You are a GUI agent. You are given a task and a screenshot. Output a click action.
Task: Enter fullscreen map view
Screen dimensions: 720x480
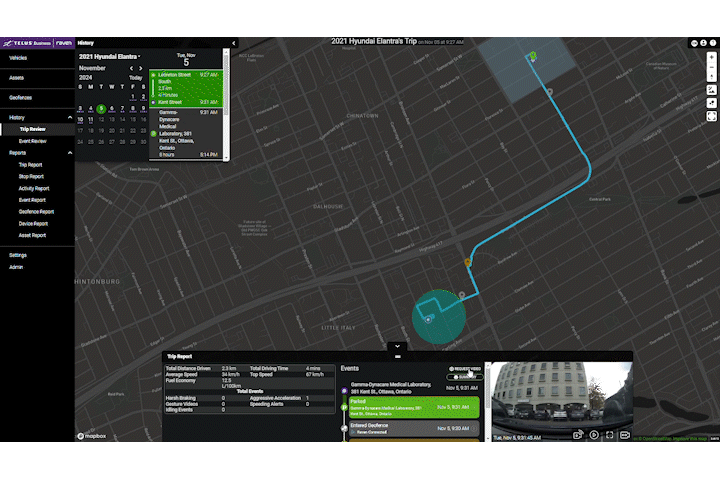tap(711, 116)
